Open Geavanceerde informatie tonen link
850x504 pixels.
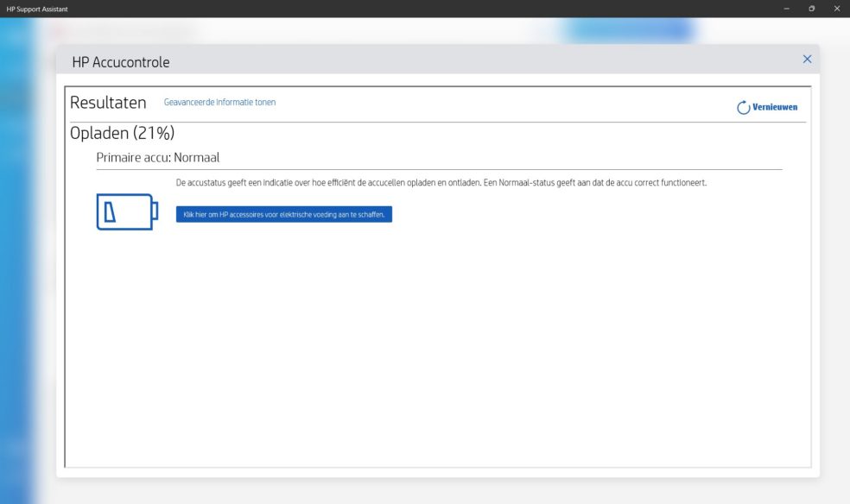pyautogui.click(x=219, y=103)
